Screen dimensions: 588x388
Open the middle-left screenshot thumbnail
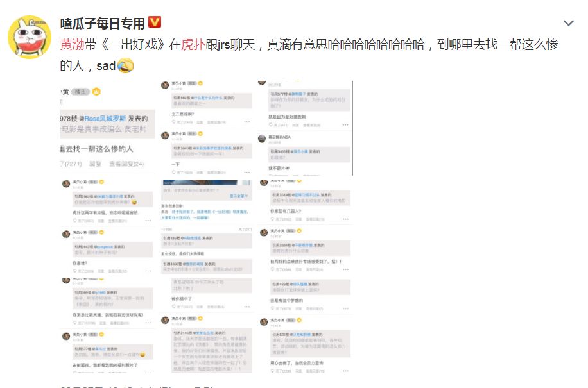(107, 226)
